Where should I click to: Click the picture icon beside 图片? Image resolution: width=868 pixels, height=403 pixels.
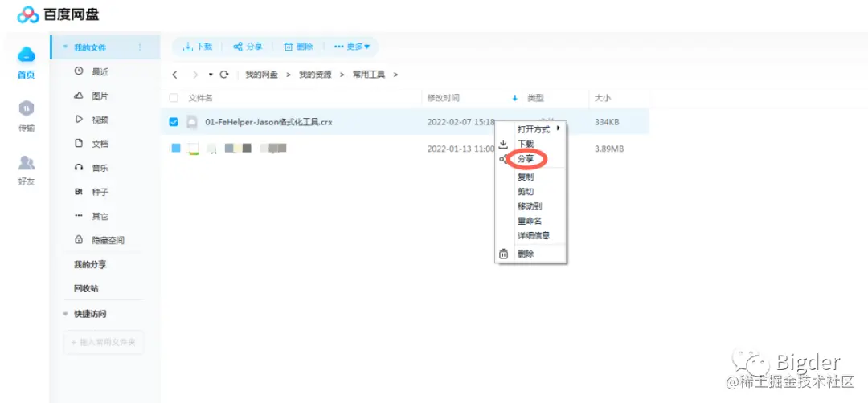pos(79,96)
